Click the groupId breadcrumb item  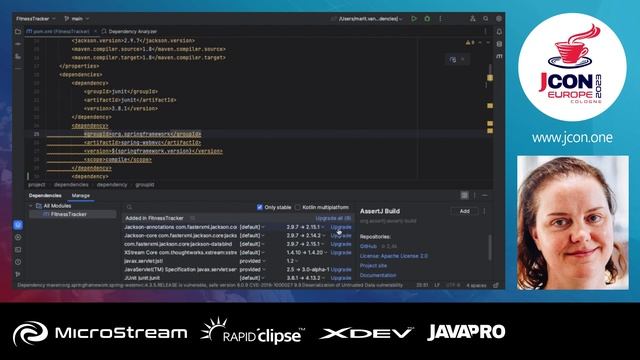(145, 185)
